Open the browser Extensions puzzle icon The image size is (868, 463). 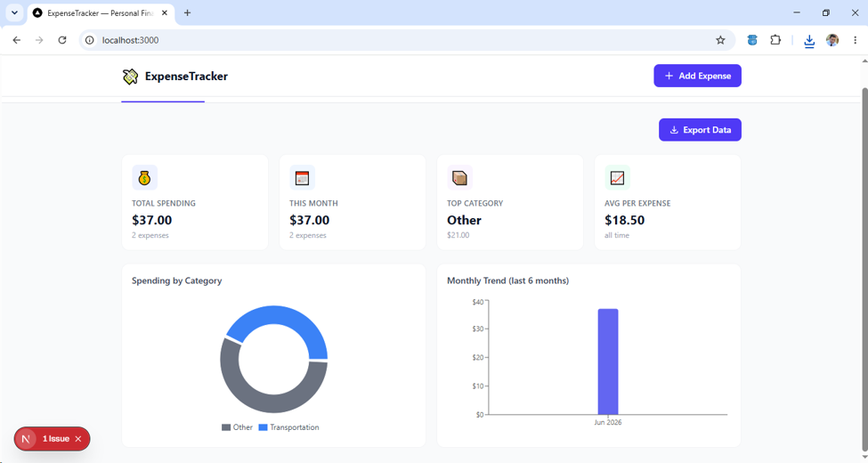[775, 40]
